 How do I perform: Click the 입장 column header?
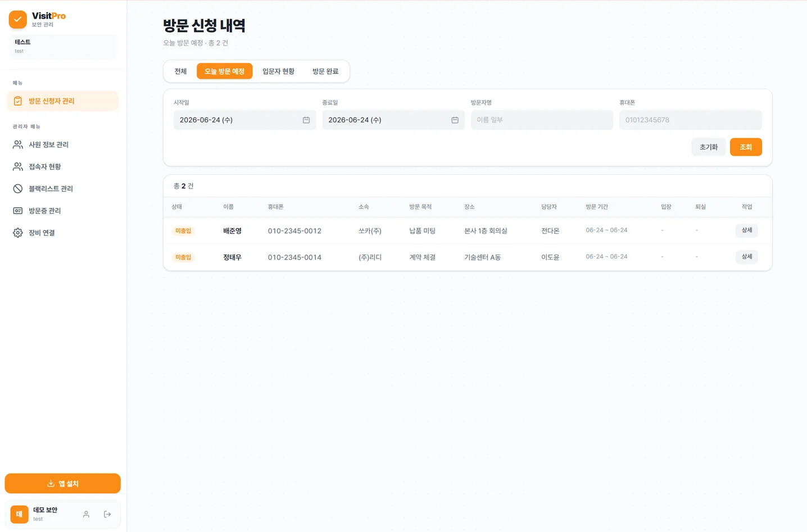666,207
